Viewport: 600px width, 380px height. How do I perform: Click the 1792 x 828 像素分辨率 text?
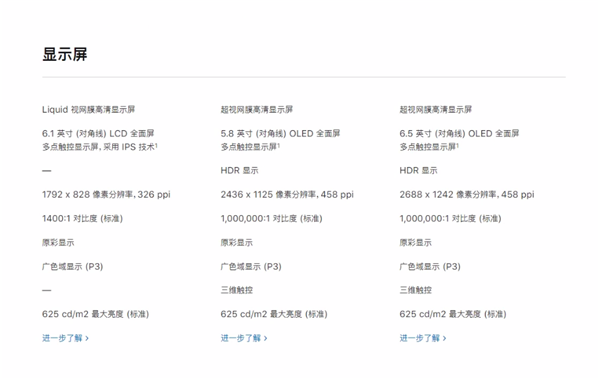pyautogui.click(x=87, y=195)
